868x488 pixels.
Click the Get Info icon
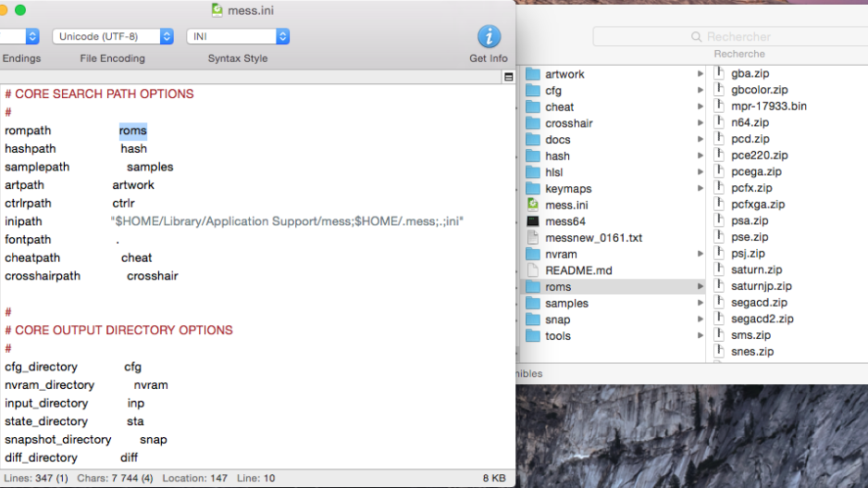pos(488,37)
